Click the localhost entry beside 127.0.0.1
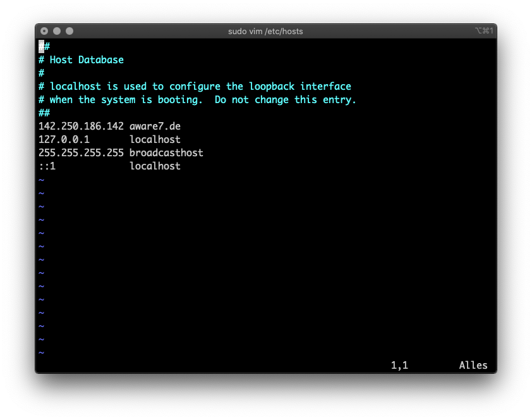Screen dimensions: 532x420 click(154, 139)
